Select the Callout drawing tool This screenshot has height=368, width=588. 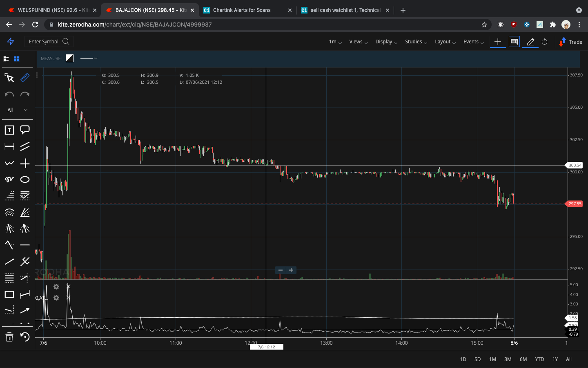click(x=25, y=130)
